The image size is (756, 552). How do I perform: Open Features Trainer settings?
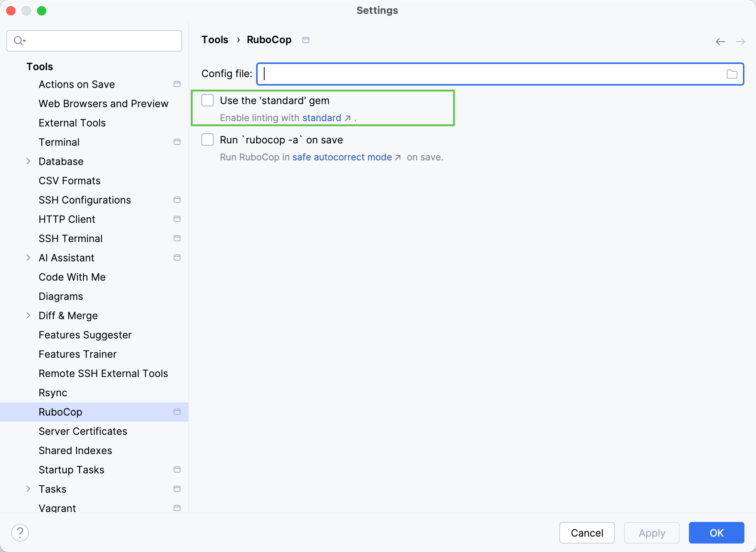tap(78, 354)
